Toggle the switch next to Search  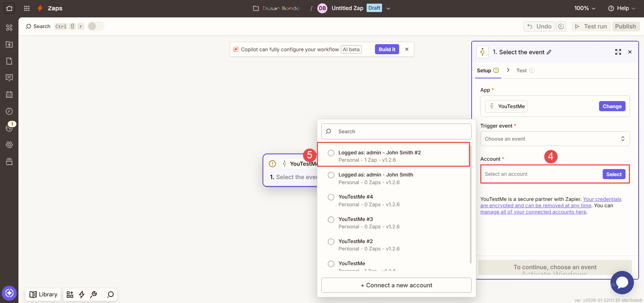point(96,26)
